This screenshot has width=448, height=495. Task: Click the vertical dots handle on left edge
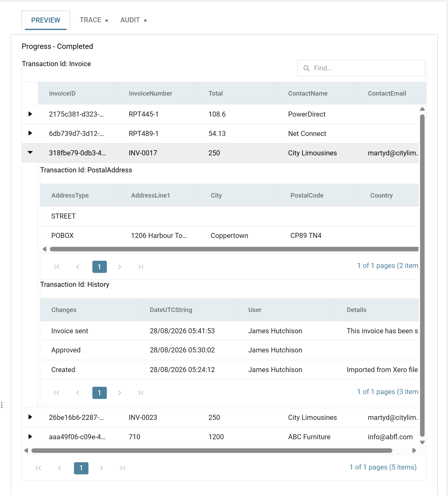tap(2, 405)
